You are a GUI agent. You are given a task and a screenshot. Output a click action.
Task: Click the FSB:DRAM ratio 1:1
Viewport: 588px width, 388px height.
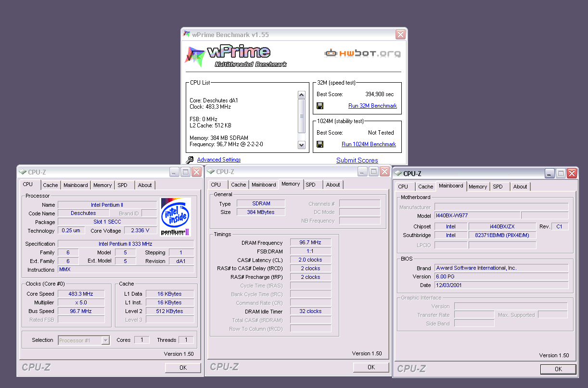[x=310, y=251]
